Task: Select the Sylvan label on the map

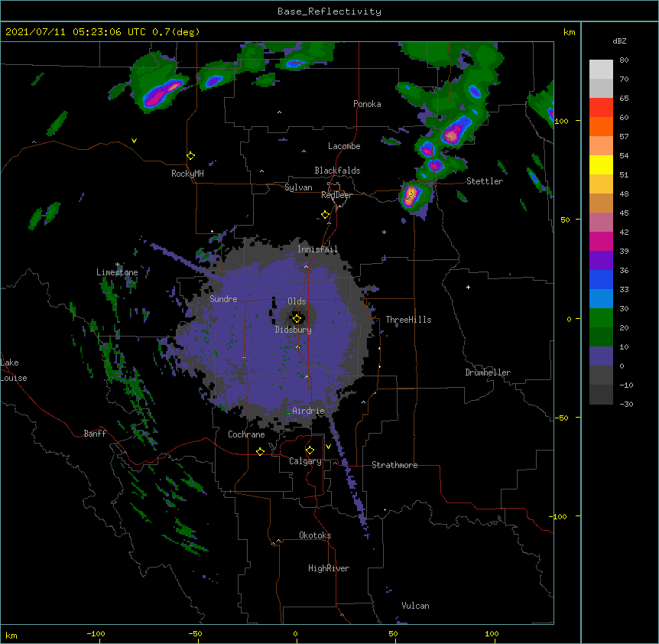Action: [298, 187]
